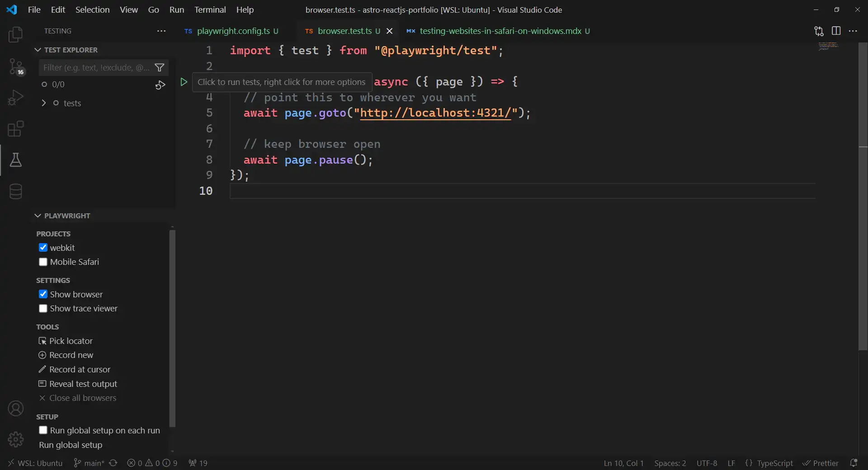Uncheck the webkit project checkbox

pos(43,248)
